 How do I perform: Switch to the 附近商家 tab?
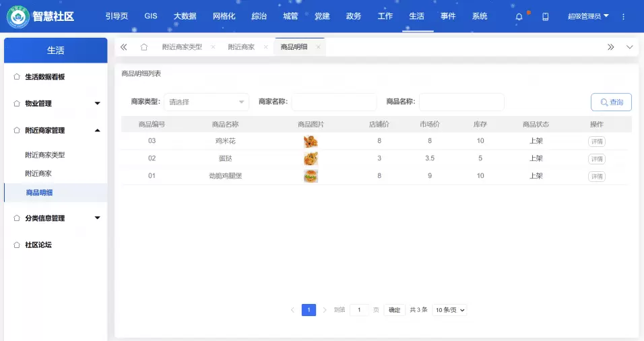(241, 47)
